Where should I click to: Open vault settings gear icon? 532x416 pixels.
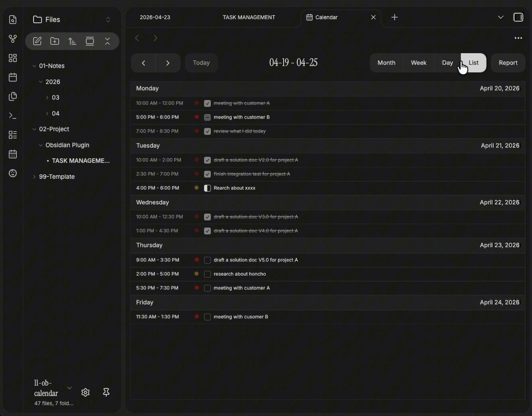[x=86, y=392]
